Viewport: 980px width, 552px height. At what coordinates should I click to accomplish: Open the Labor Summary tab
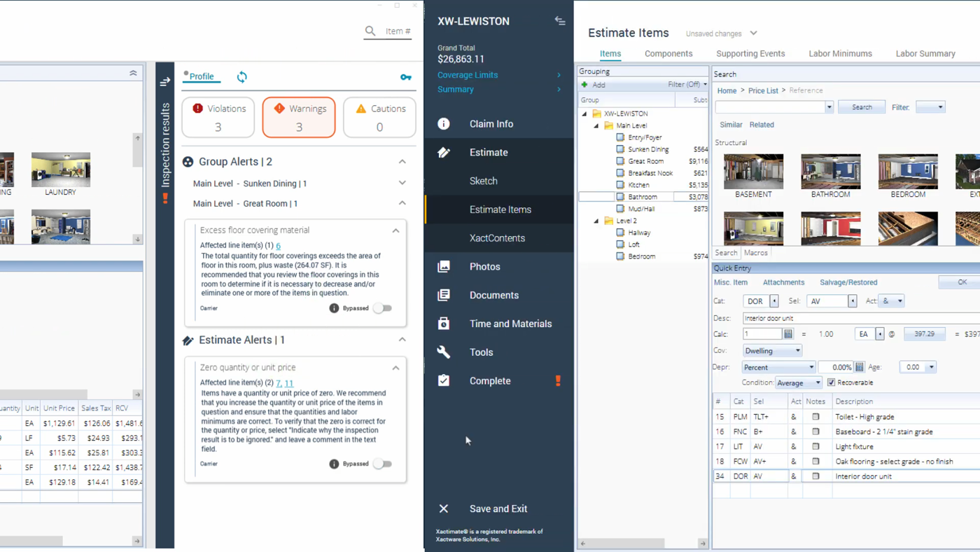tap(925, 53)
